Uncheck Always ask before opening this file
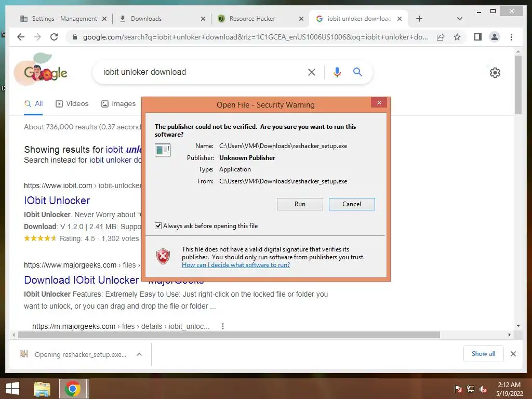 [158, 226]
